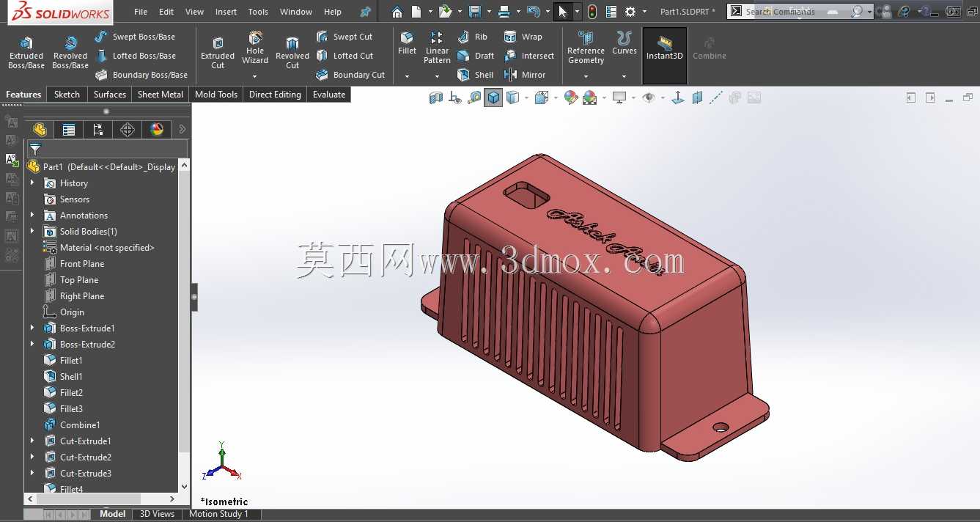The height and width of the screenshot is (522, 980).
Task: Toggle Hide/Show Items eye icon
Action: [648, 98]
